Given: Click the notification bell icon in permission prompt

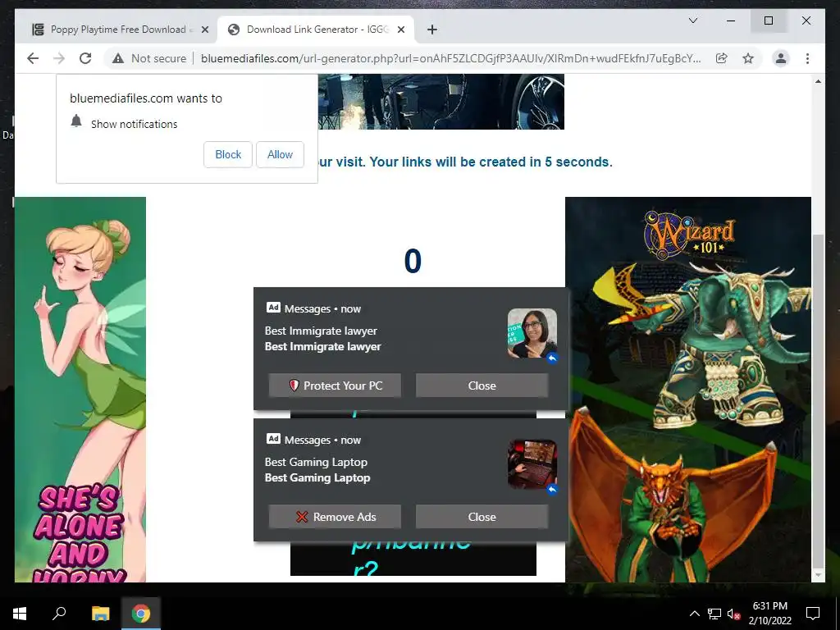Looking at the screenshot, I should coord(76,121).
